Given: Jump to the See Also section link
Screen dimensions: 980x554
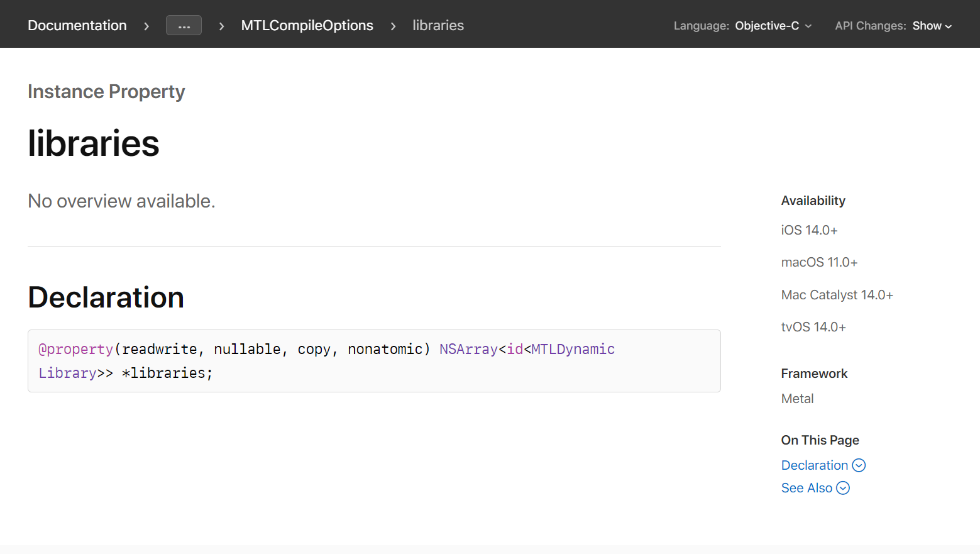Looking at the screenshot, I should (807, 488).
